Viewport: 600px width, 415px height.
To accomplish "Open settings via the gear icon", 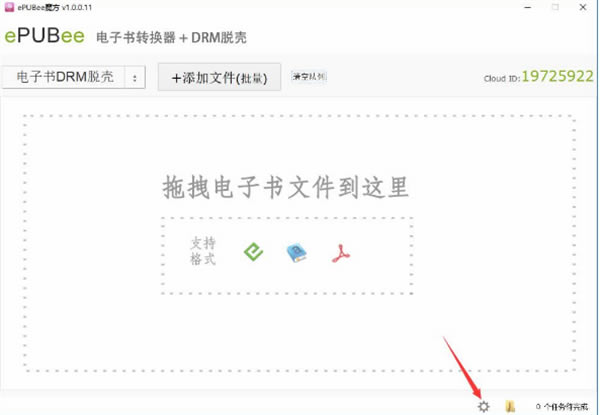I will [x=484, y=406].
